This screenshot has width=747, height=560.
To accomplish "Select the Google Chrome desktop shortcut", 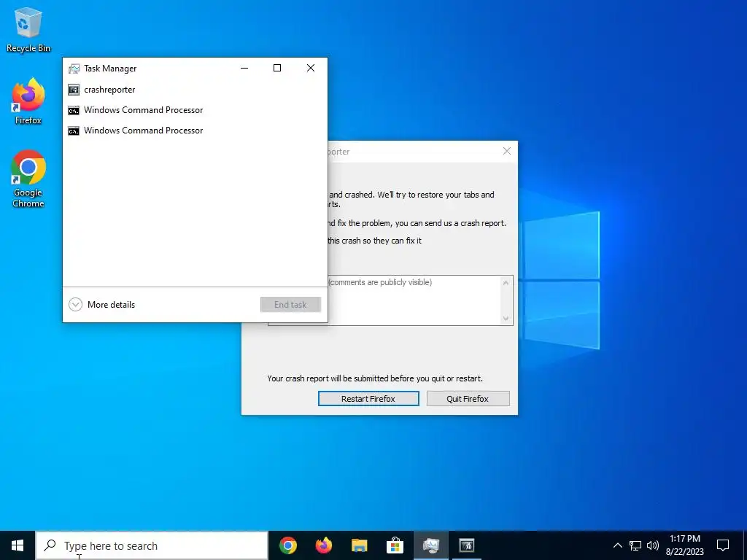I will click(x=28, y=179).
